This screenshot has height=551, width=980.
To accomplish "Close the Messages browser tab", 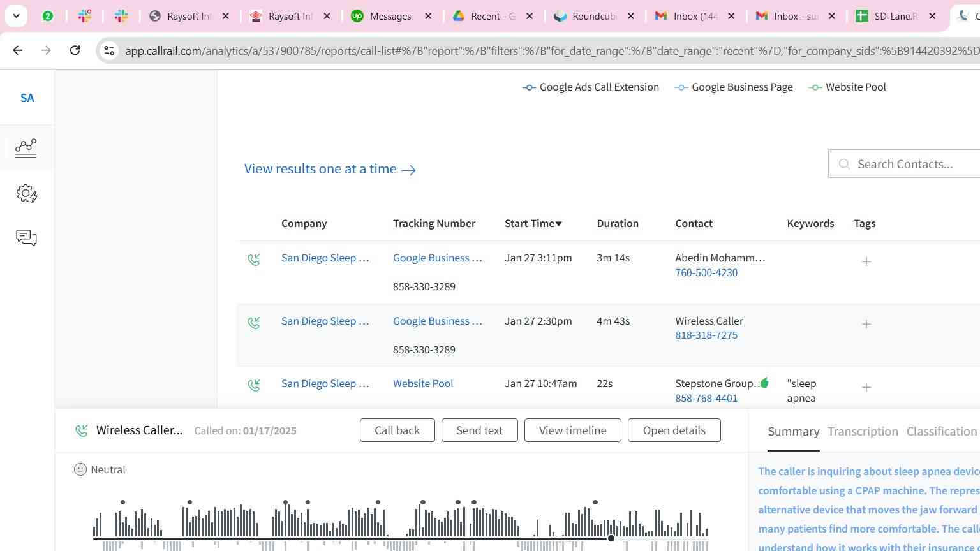I will [x=428, y=17].
